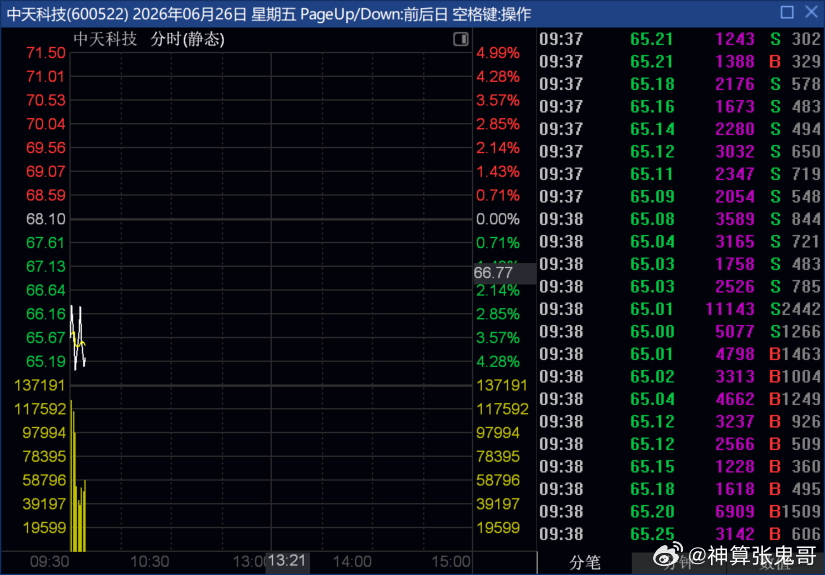This screenshot has width=825, height=575.
Task: Select the 15:00 closing time label
Action: point(451,562)
